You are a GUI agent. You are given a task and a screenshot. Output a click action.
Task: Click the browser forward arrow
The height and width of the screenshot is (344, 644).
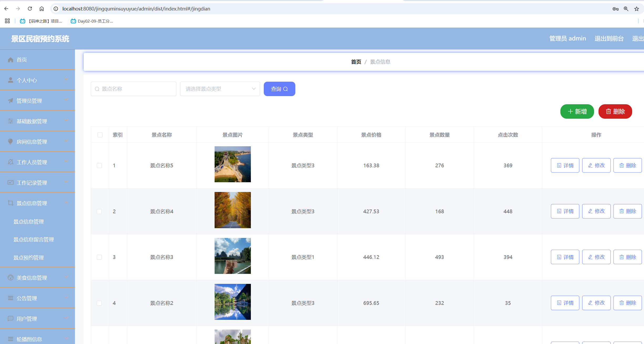18,9
